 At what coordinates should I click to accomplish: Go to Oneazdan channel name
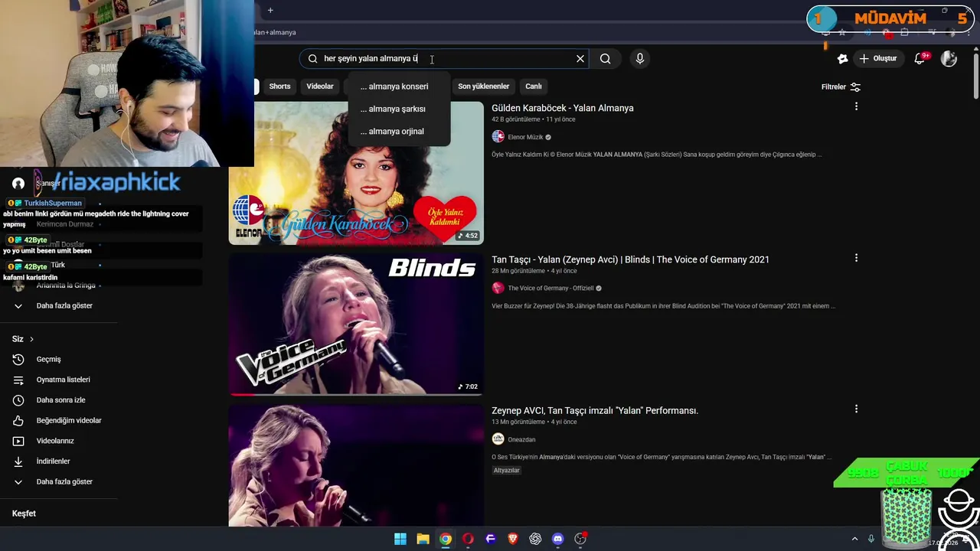coord(521,439)
